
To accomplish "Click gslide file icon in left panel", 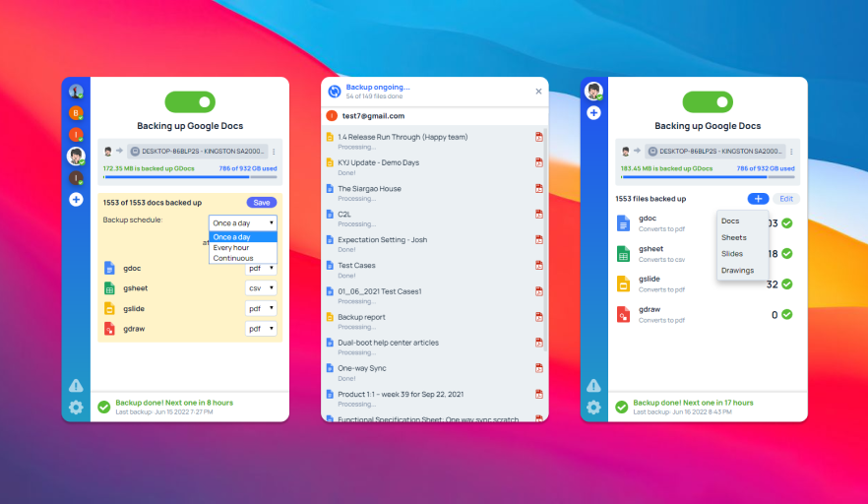I will click(109, 308).
